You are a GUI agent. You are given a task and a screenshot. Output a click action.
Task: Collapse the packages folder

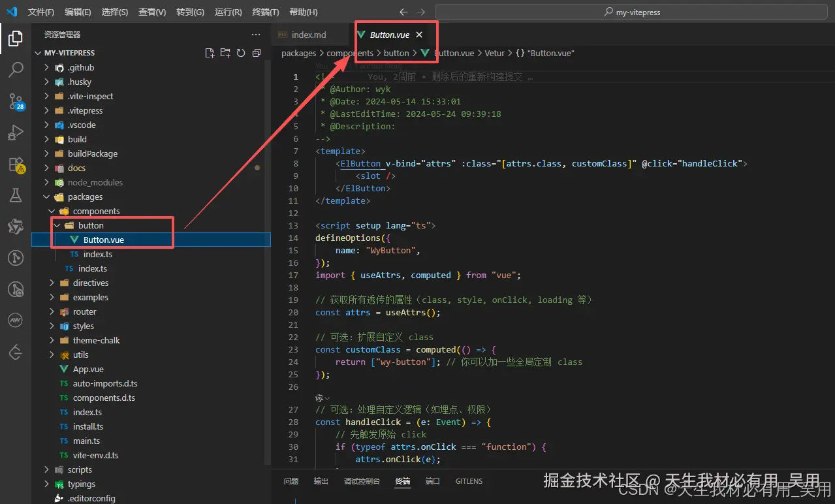85,197
